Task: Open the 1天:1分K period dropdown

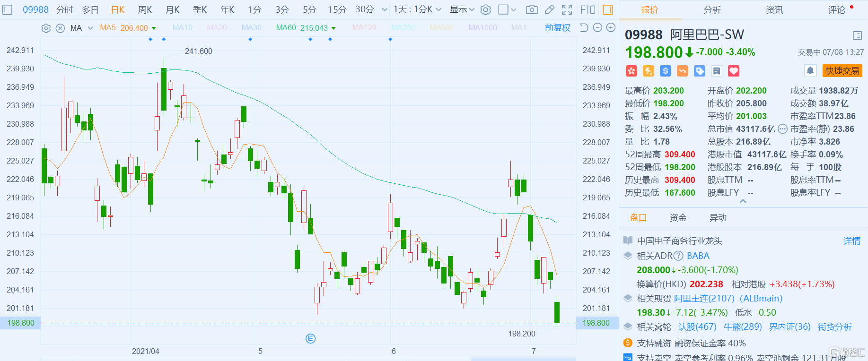Action: (417, 9)
